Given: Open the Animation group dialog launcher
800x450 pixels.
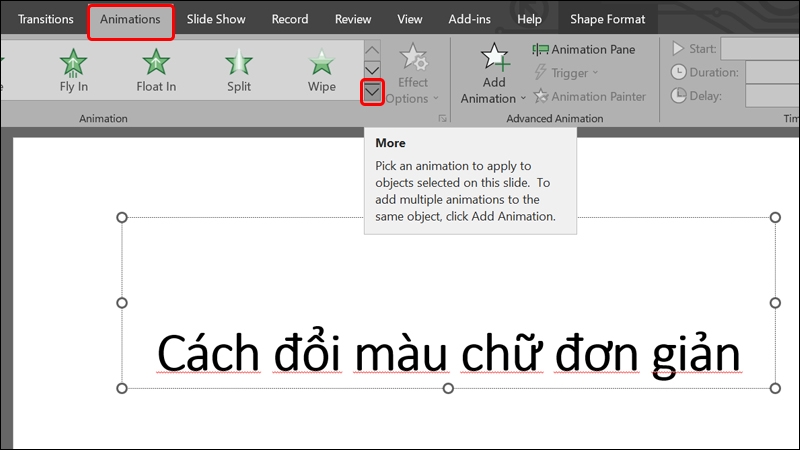Looking at the screenshot, I should pyautogui.click(x=442, y=118).
